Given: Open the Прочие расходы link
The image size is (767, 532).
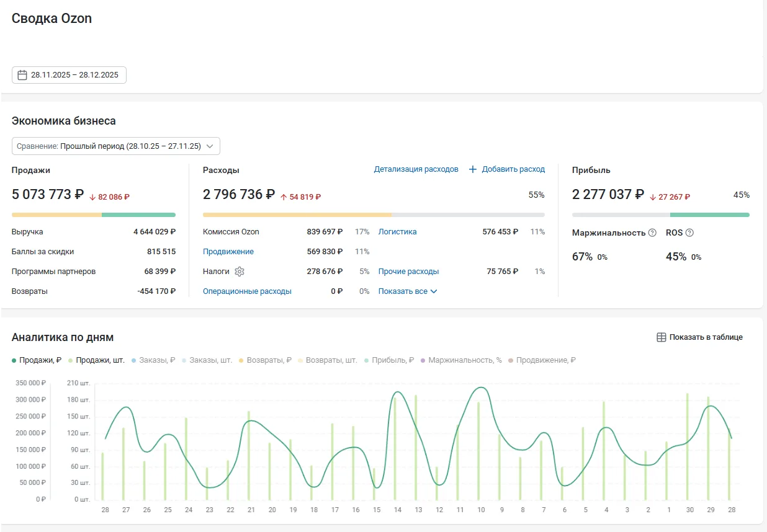Looking at the screenshot, I should click(x=408, y=272).
